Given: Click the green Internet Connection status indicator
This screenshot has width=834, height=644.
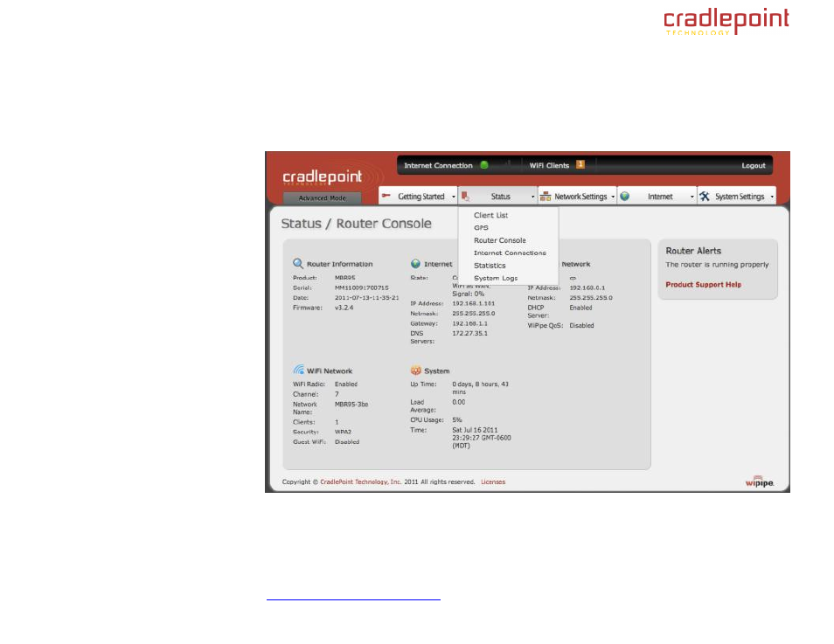Looking at the screenshot, I should click(x=484, y=165).
